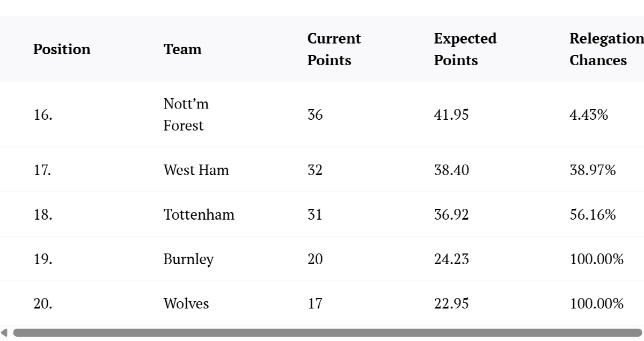This screenshot has height=341, width=644.
Task: Select the Wolves team cell
Action: pyautogui.click(x=186, y=304)
